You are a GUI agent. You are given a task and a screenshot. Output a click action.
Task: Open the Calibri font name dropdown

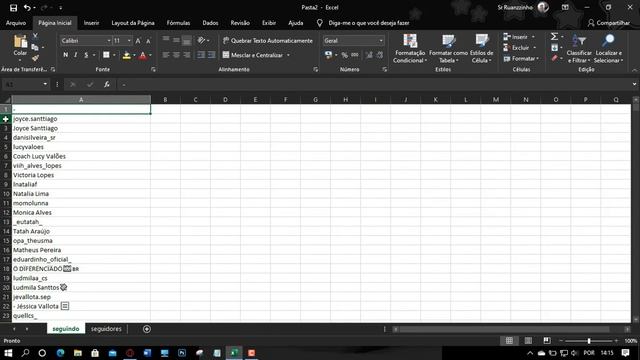coord(109,41)
